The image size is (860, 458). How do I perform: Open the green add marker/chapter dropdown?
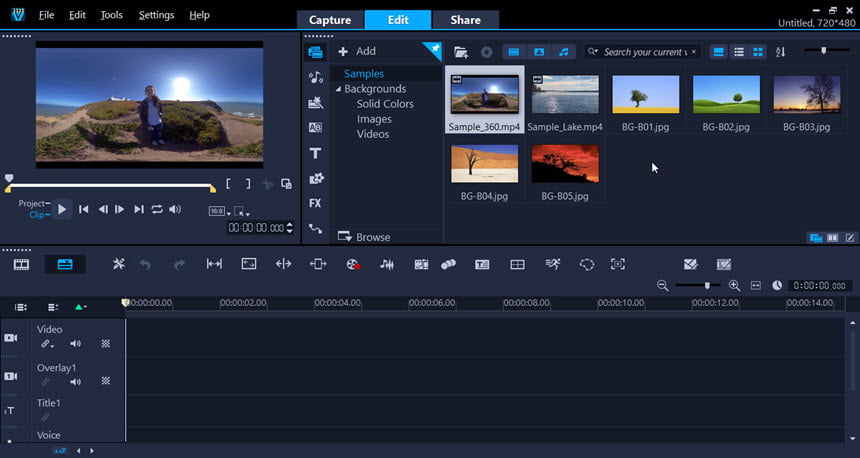80,307
